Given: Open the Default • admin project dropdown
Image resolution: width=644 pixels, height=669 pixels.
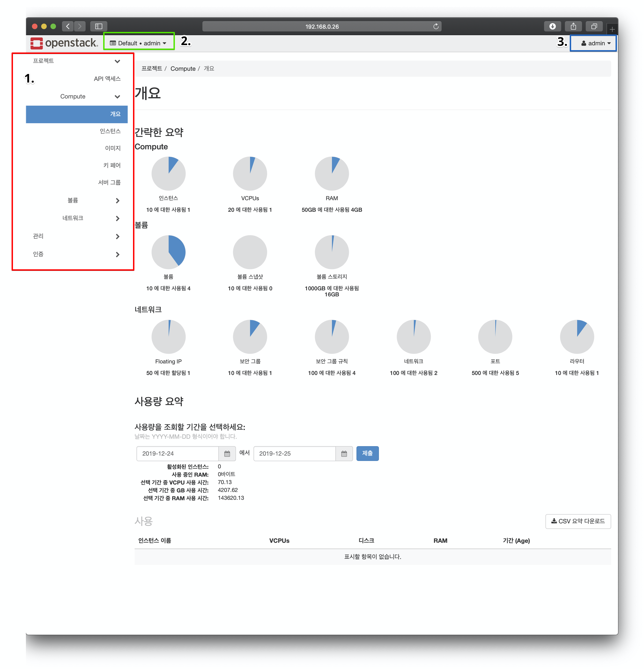Looking at the screenshot, I should (x=138, y=43).
